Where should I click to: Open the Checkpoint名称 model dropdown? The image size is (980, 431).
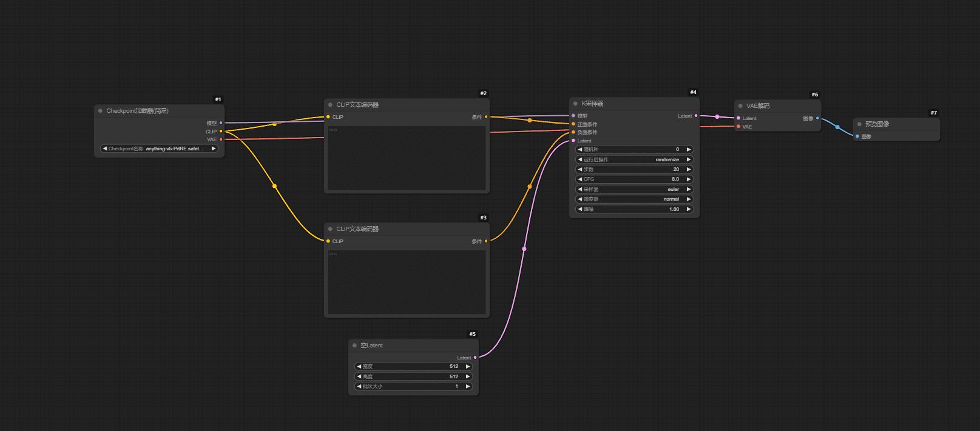coord(159,149)
